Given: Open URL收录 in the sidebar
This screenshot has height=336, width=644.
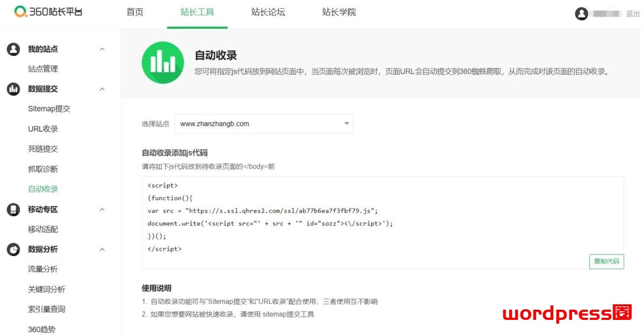Looking at the screenshot, I should 43,129.
